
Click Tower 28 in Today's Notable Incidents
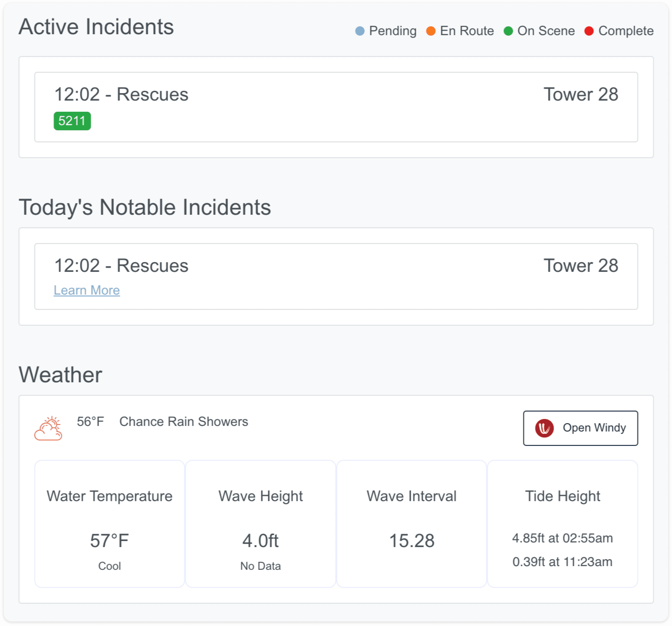click(581, 266)
